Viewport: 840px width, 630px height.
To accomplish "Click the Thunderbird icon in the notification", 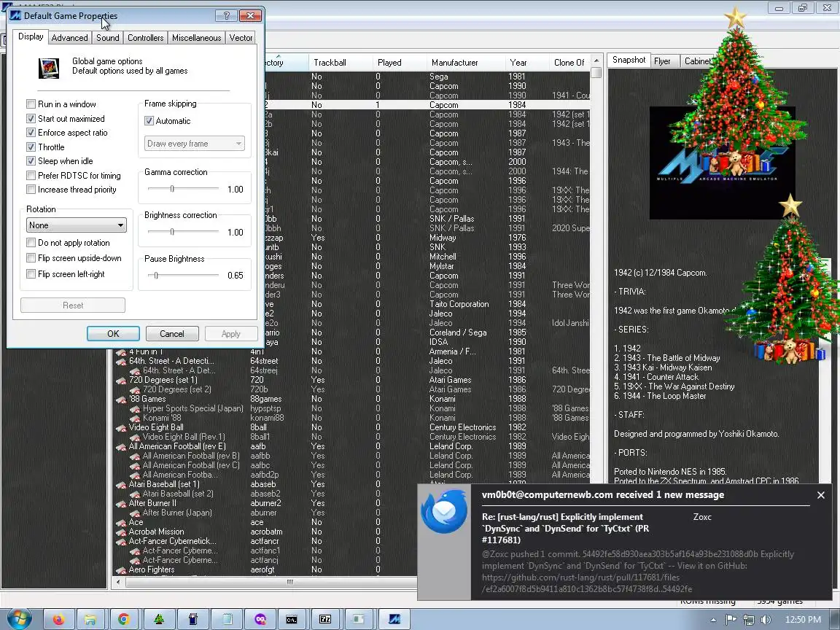I will (x=443, y=511).
